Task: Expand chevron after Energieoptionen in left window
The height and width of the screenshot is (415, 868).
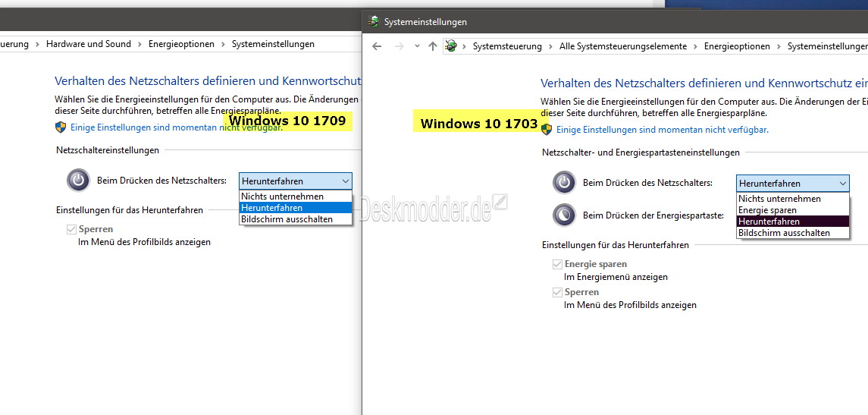Action: (223, 44)
